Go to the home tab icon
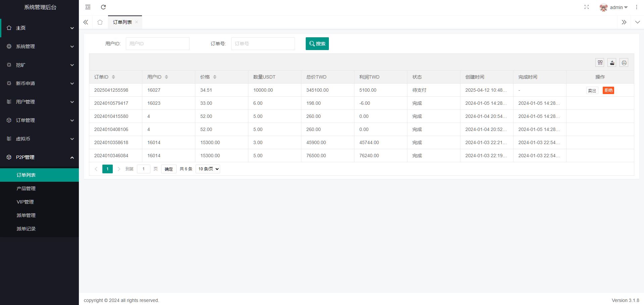This screenshot has width=644, height=305. 100,22
